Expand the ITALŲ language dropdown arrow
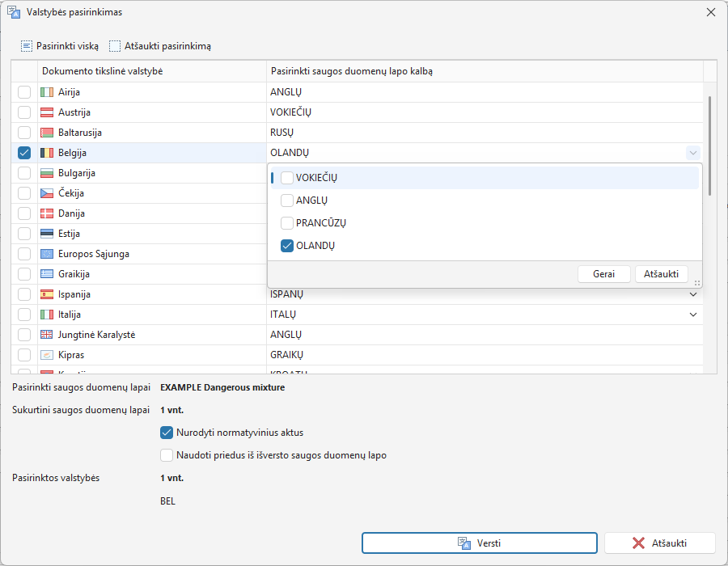The image size is (728, 566). point(692,315)
